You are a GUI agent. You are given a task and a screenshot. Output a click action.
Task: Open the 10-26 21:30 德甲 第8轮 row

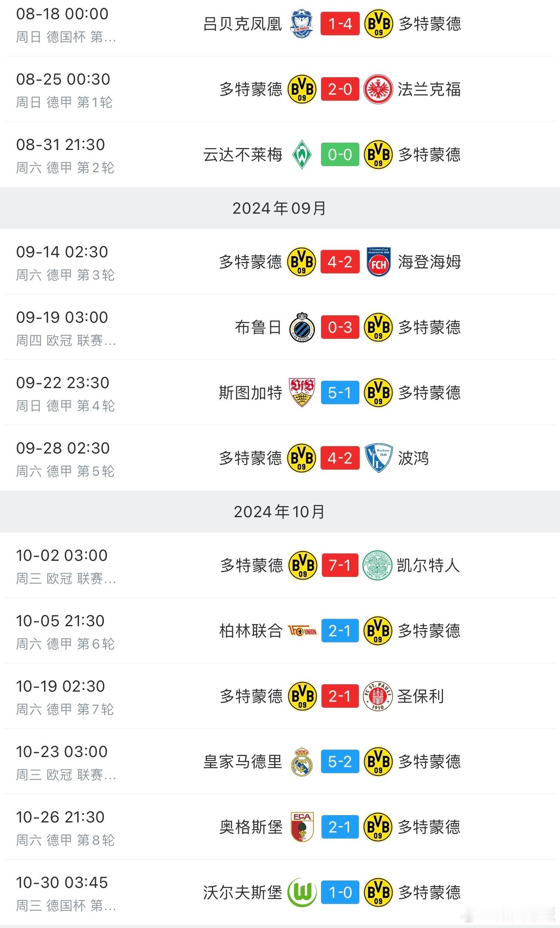[x=280, y=827]
